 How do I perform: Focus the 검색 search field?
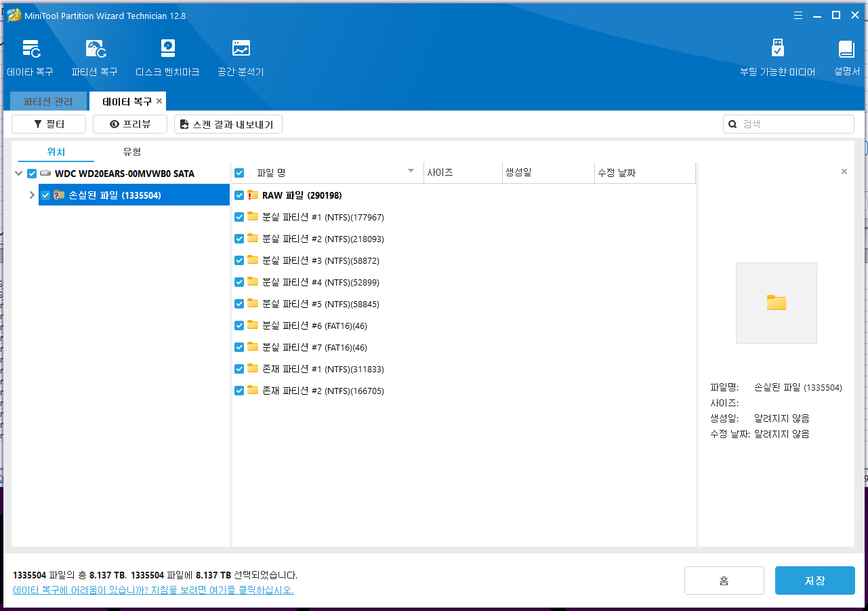(789, 124)
